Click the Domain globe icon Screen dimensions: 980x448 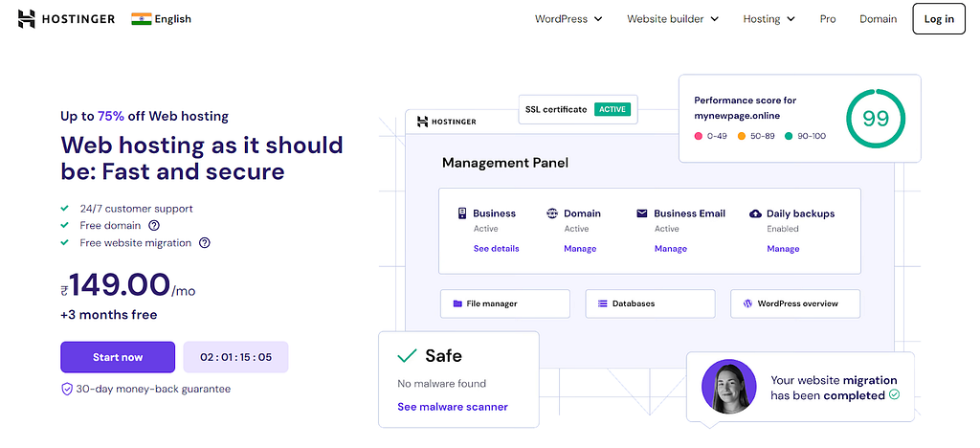pyautogui.click(x=552, y=213)
